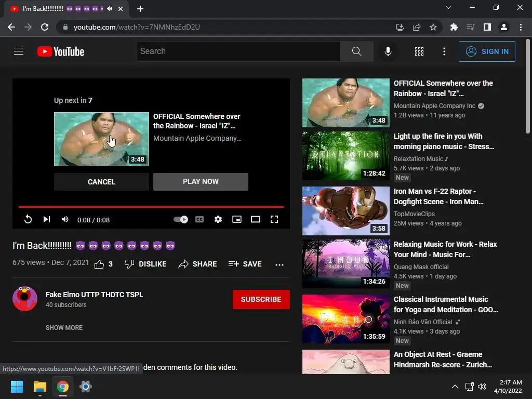Seek on the red progress bar
Image resolution: width=532 pixels, height=399 pixels.
(151, 207)
